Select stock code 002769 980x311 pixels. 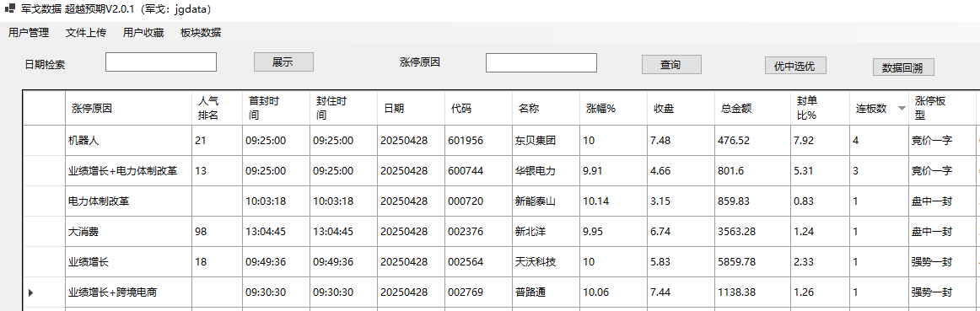click(478, 292)
